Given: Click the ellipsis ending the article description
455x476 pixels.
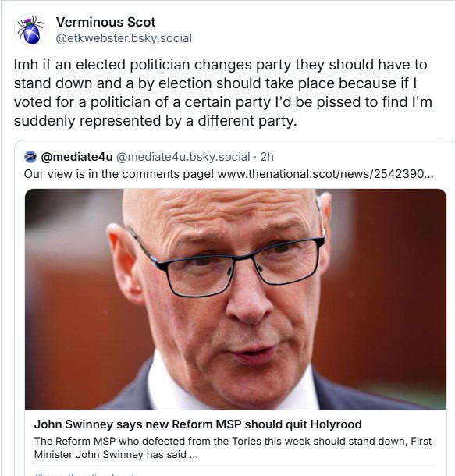Looking at the screenshot, I should [x=194, y=455].
